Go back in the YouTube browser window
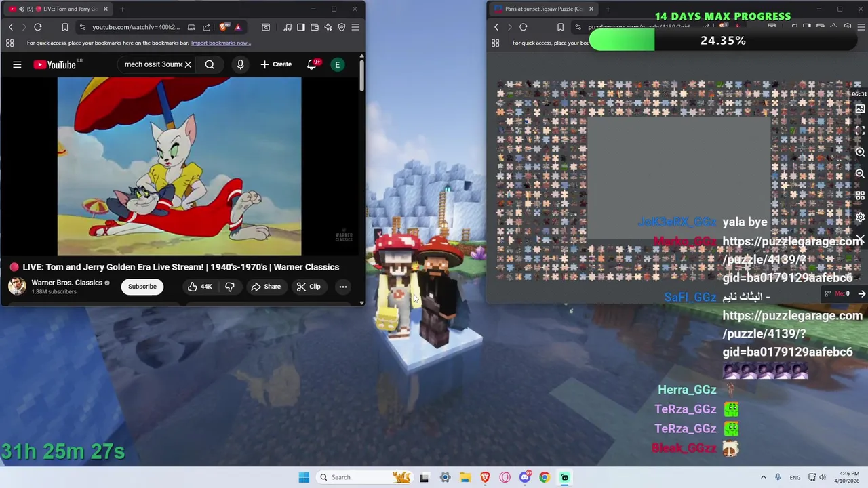 tap(11, 27)
